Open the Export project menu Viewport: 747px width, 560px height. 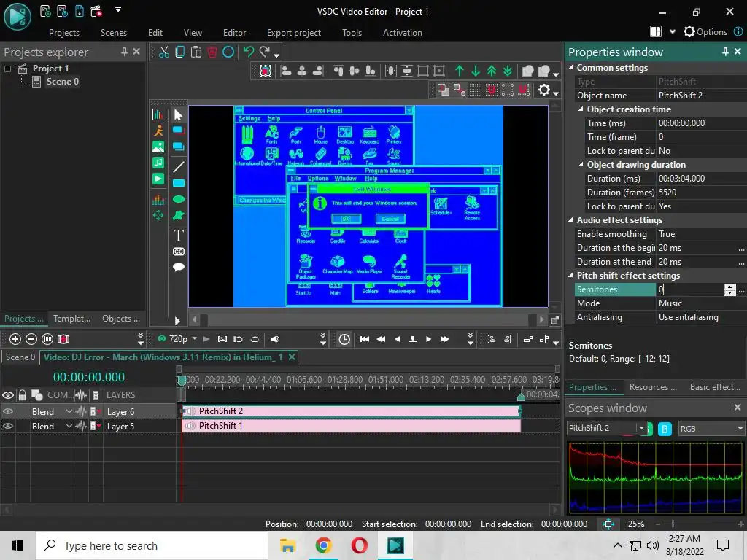click(x=293, y=32)
